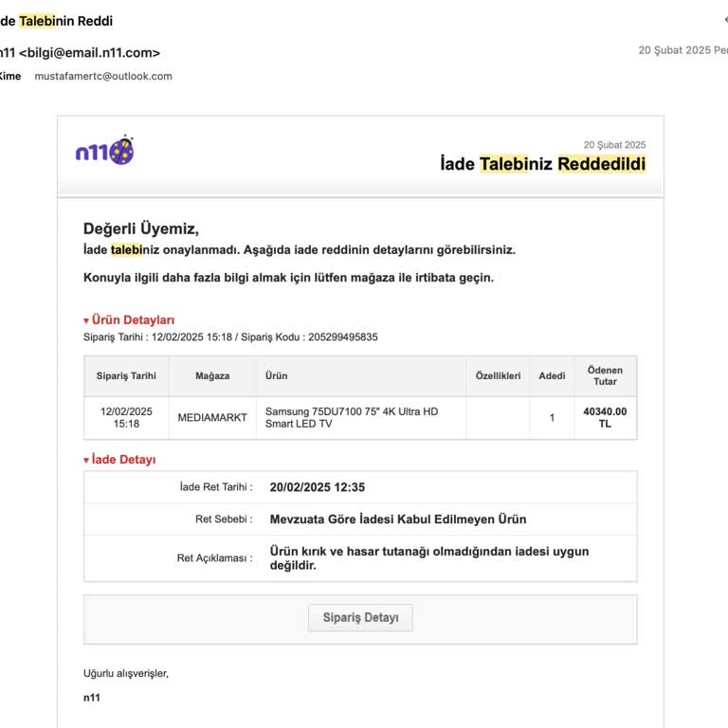Collapse the Ürün Detayları section arrow

click(x=86, y=320)
